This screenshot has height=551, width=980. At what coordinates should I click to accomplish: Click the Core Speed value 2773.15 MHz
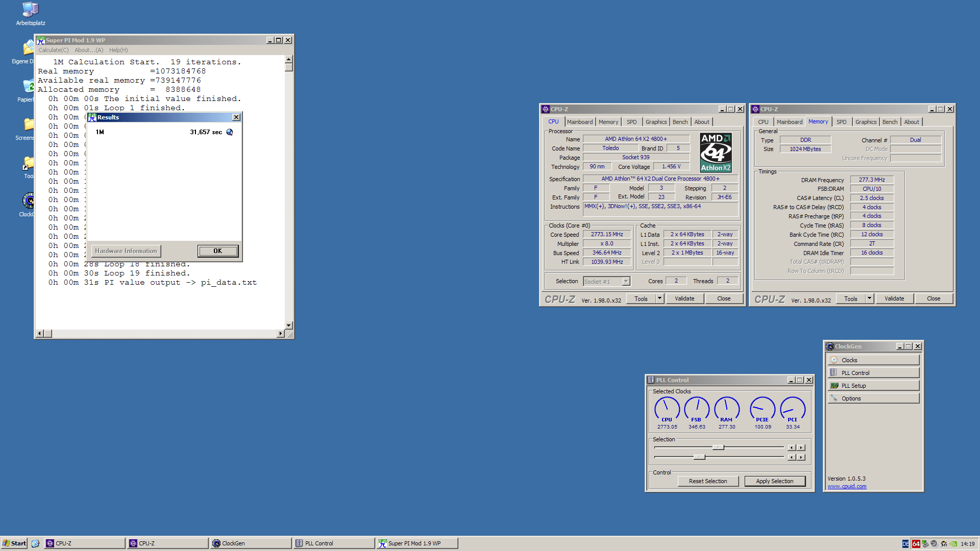(x=607, y=234)
